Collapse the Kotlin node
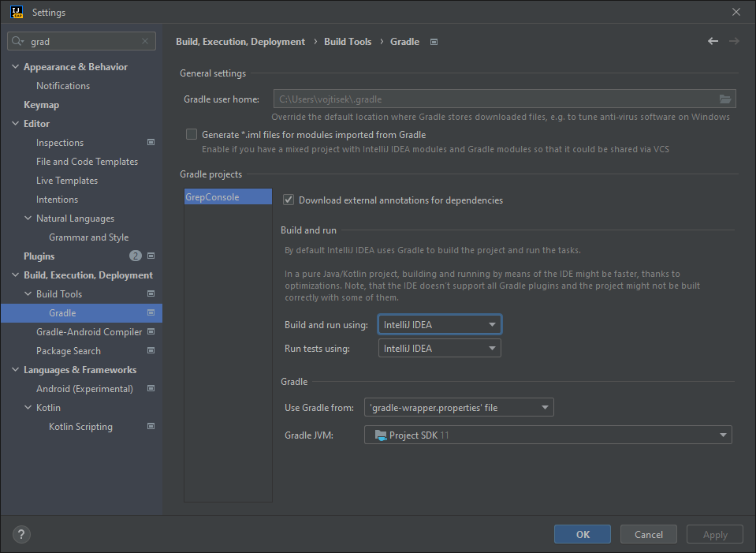 pos(28,408)
